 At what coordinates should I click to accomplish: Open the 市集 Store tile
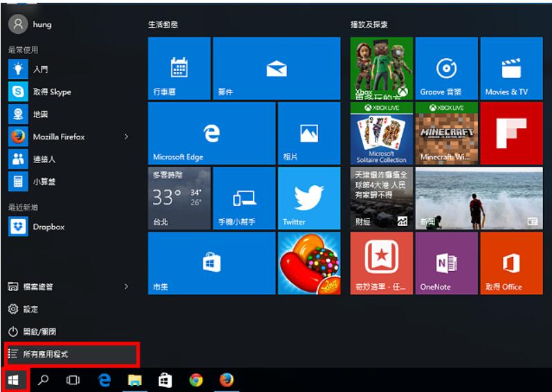212,263
